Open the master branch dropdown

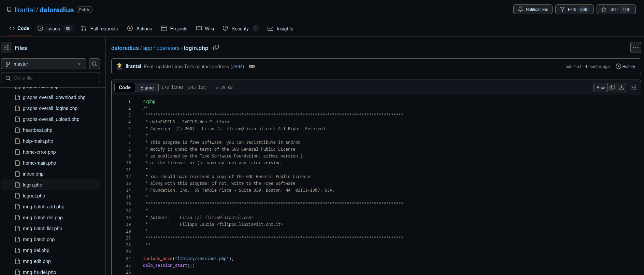[x=44, y=64]
